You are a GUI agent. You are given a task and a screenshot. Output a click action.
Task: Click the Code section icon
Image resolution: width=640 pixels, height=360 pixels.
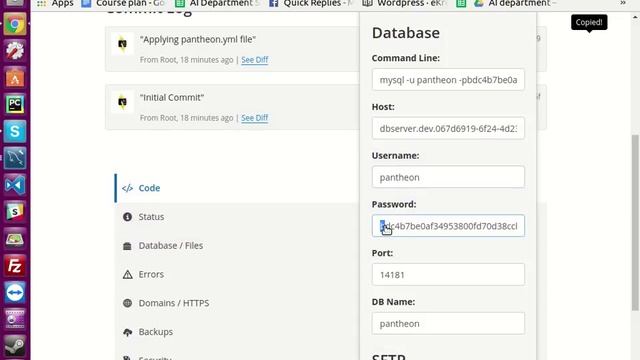127,188
